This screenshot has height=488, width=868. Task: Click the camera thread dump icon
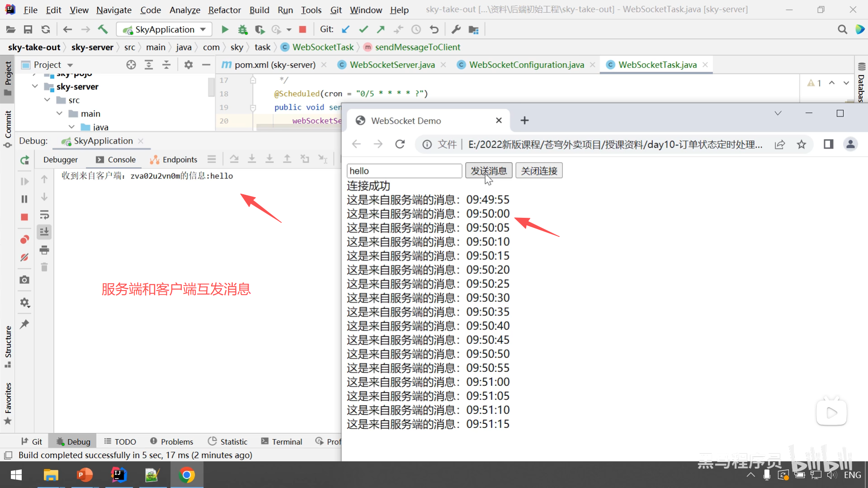point(24,280)
